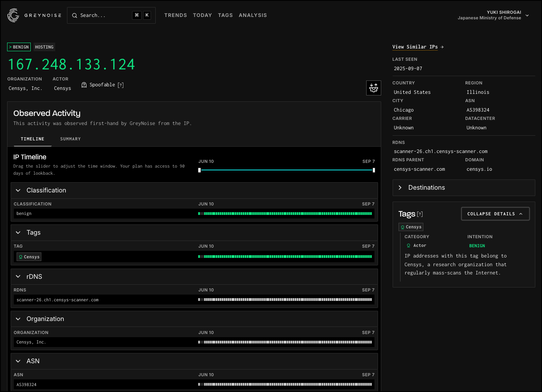Click the honeypot bot icon button
This screenshot has height=392, width=542.
tap(374, 88)
